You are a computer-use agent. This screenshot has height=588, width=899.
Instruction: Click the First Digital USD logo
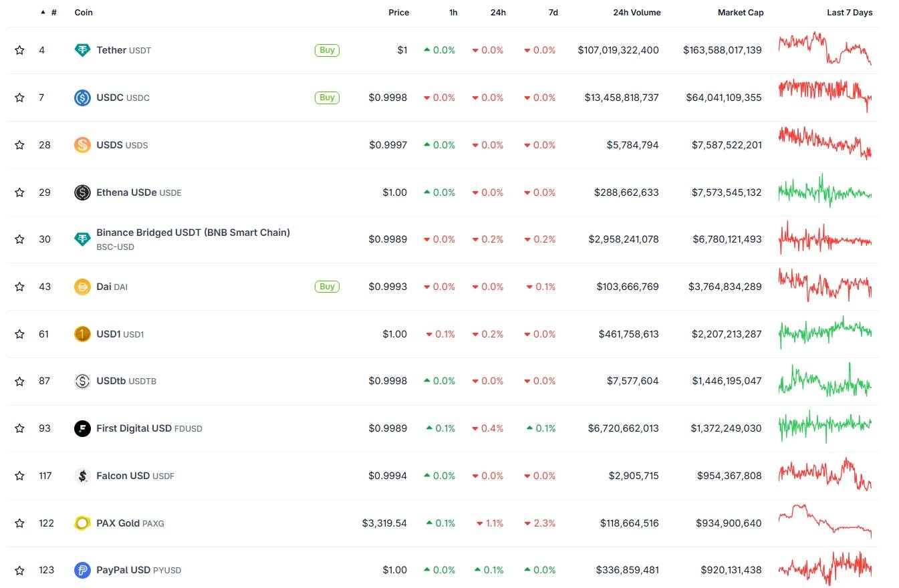[x=82, y=428]
